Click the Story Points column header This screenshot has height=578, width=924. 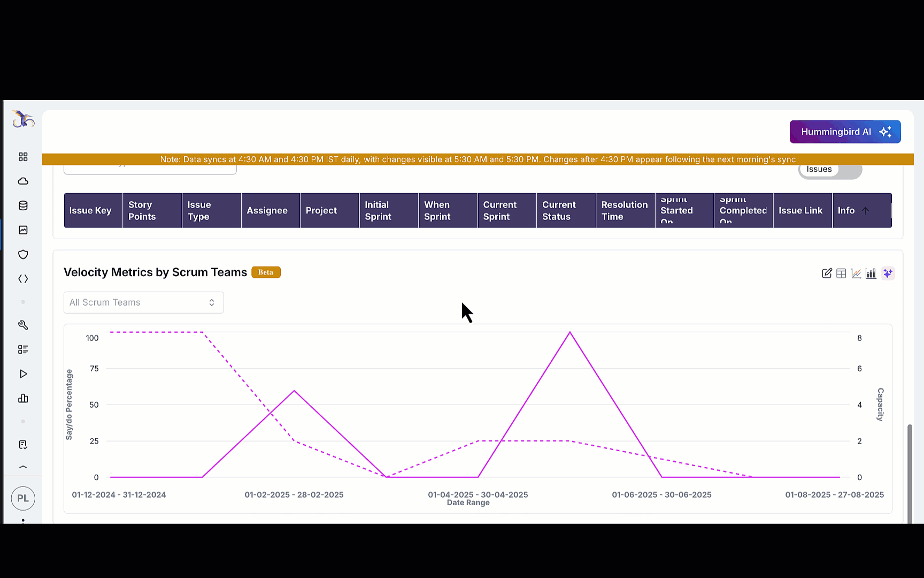tap(142, 211)
